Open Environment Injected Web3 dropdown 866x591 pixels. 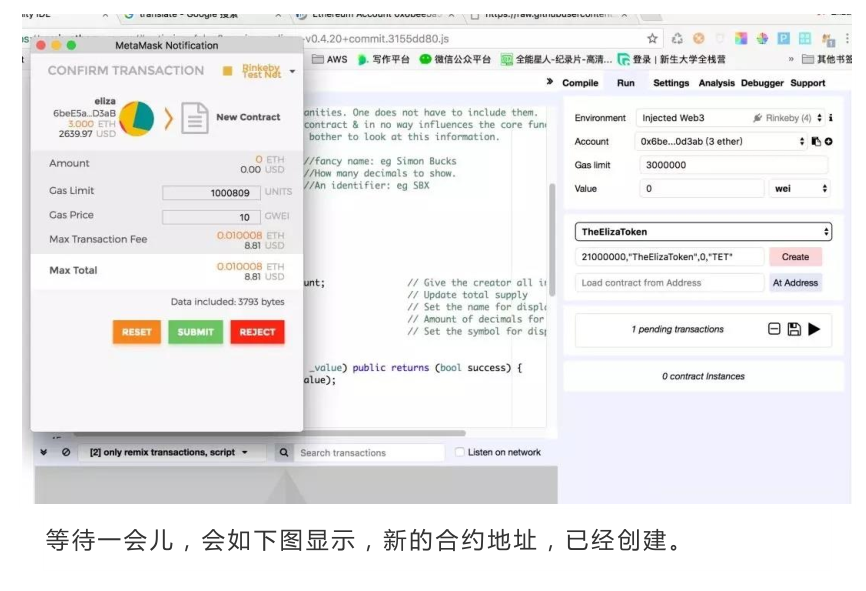pyautogui.click(x=731, y=118)
